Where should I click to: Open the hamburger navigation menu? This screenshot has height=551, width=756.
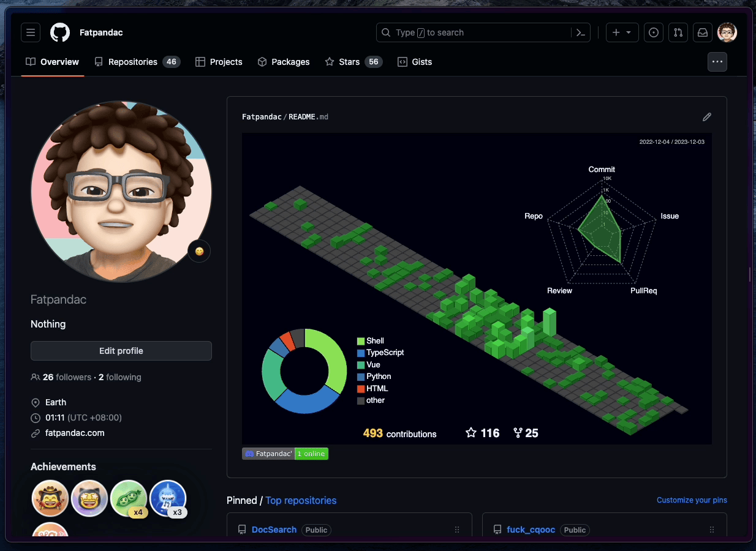coord(31,32)
